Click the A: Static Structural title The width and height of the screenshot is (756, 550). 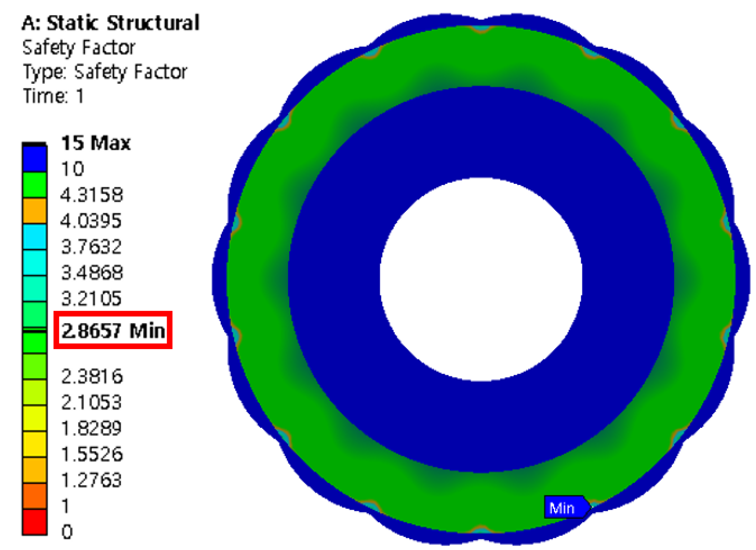[x=110, y=23]
